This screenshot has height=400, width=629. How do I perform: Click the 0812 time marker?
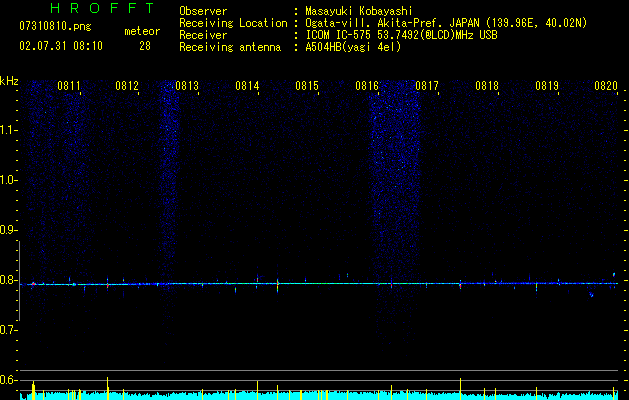(x=127, y=86)
